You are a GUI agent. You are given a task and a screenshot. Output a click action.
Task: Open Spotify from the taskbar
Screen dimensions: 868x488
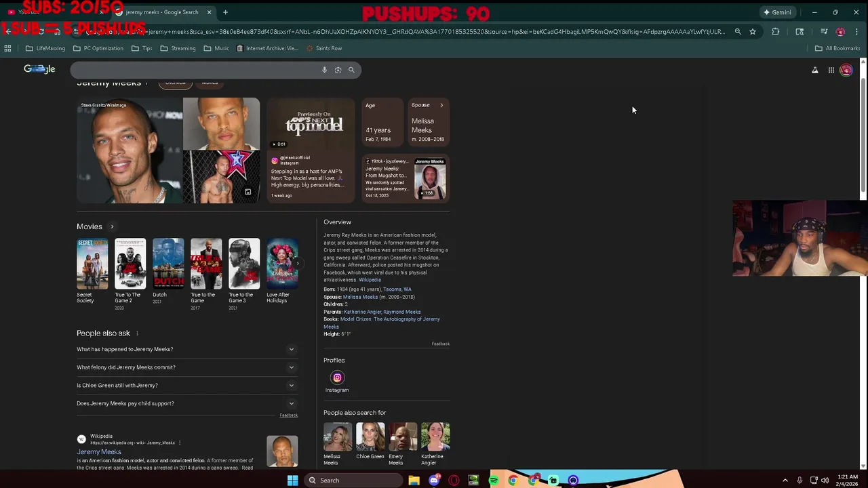(494, 481)
